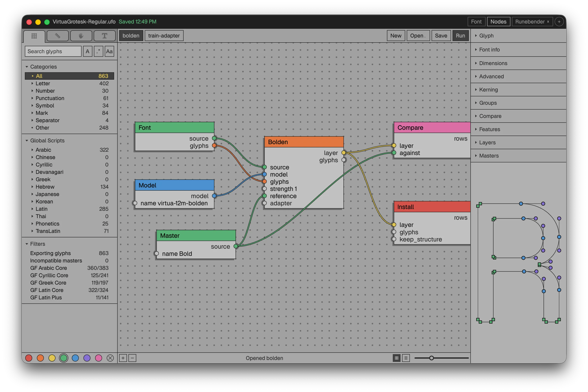Close the Runebender tab with x

(548, 22)
